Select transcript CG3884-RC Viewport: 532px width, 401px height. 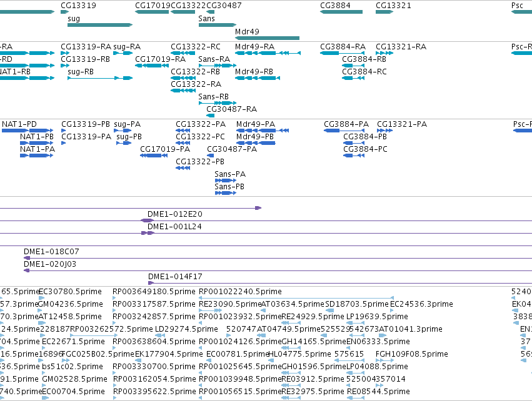[353, 78]
